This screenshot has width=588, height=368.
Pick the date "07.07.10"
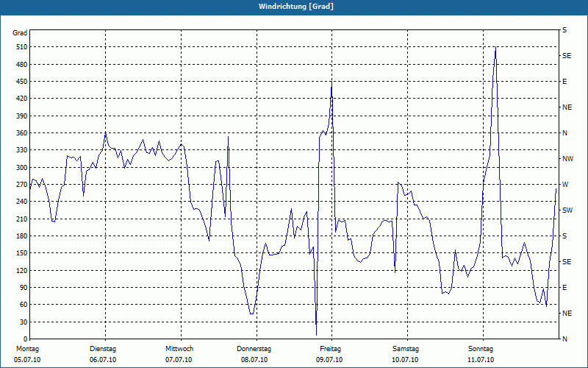179,360
